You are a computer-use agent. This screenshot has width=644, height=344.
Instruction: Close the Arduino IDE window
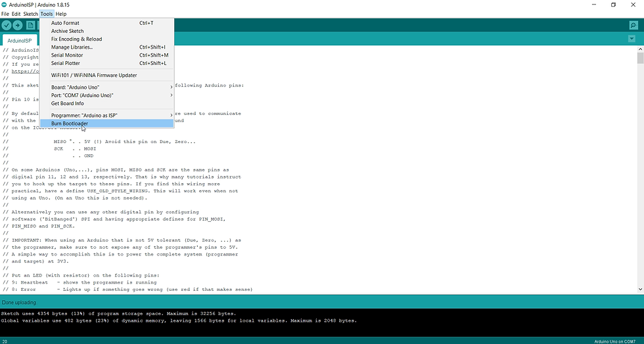coord(633,5)
